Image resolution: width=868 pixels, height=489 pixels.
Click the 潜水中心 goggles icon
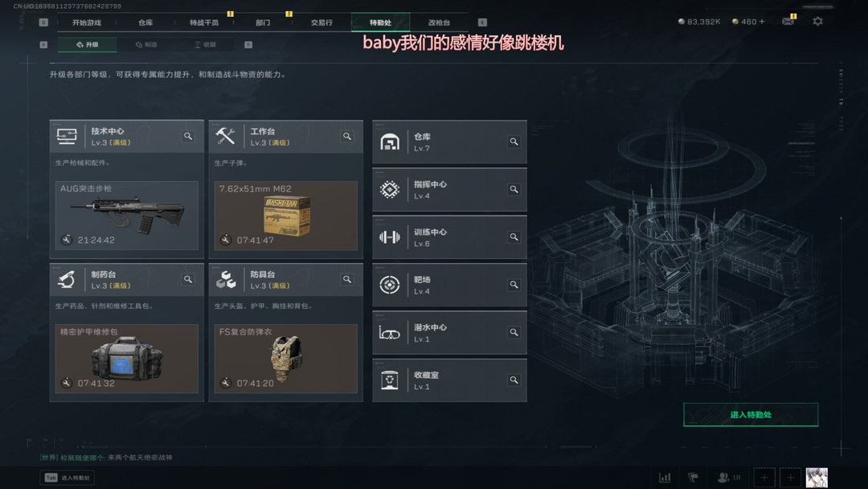[390, 333]
